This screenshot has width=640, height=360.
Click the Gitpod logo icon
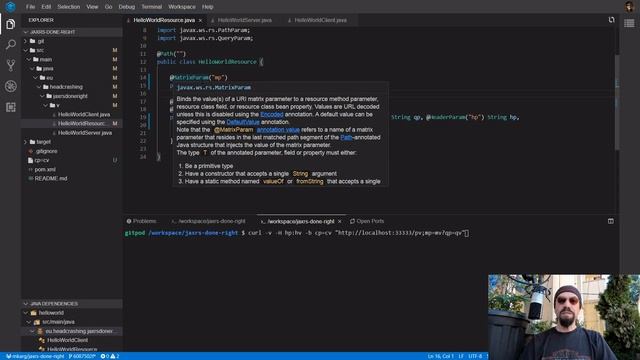click(10, 7)
